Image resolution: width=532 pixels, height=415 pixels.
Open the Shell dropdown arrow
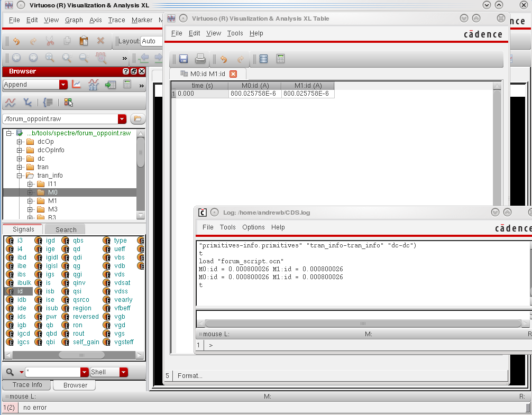[x=124, y=372]
